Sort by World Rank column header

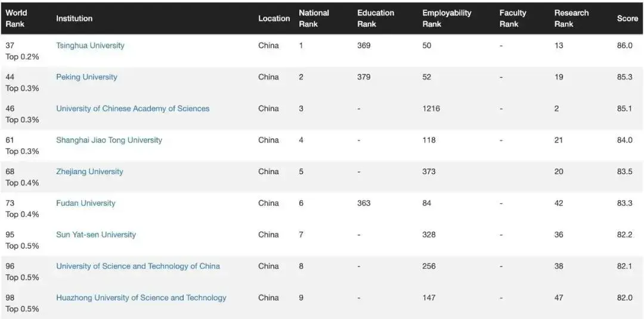coord(16,18)
